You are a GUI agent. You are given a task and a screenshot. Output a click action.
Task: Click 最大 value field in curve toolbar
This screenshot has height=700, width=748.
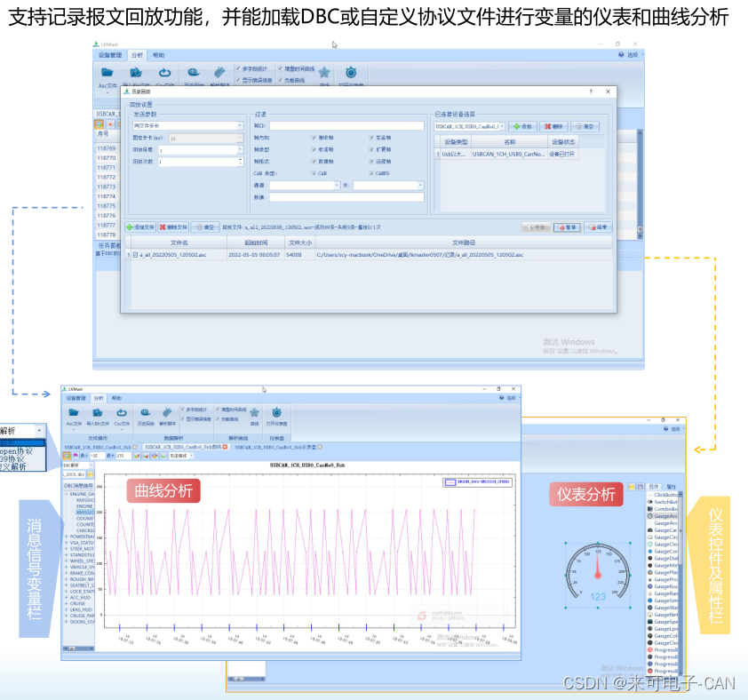pos(123,456)
